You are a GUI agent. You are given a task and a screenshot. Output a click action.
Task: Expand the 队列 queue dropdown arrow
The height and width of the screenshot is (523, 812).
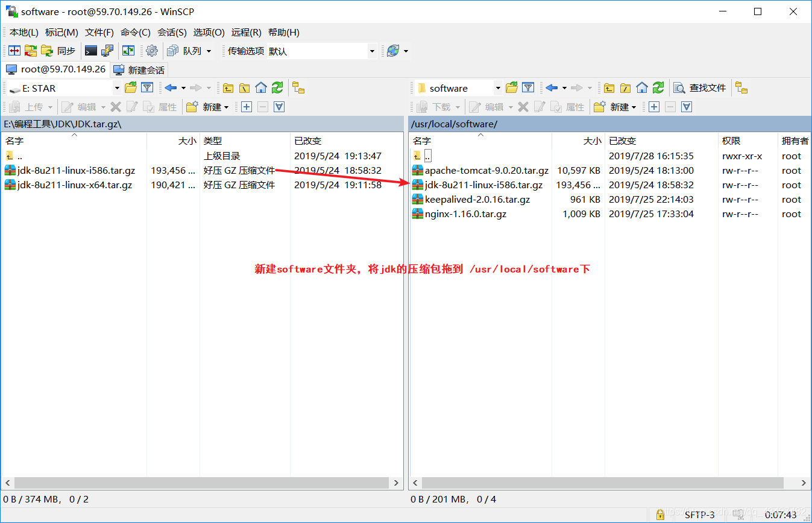pyautogui.click(x=209, y=51)
